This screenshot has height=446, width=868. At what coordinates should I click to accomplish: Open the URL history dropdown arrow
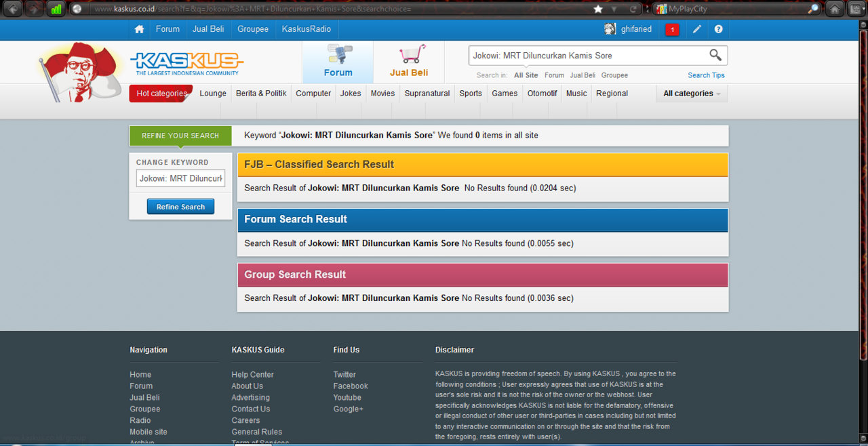[x=614, y=9]
